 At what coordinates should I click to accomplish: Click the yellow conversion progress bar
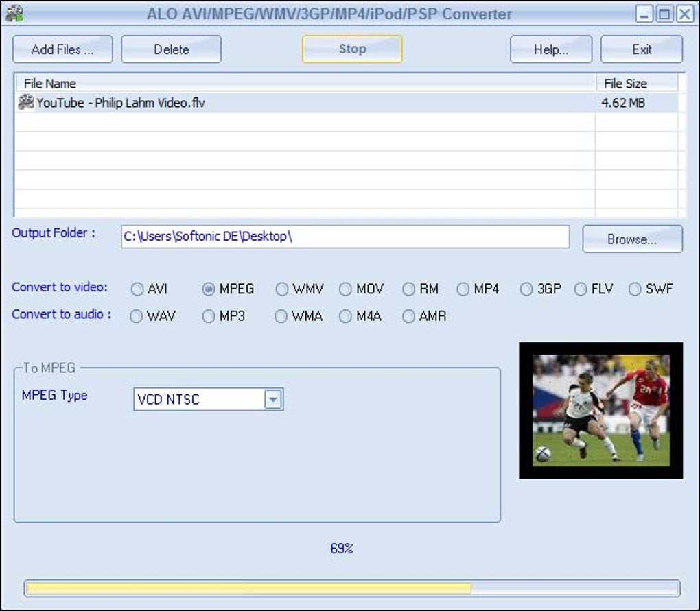352,588
